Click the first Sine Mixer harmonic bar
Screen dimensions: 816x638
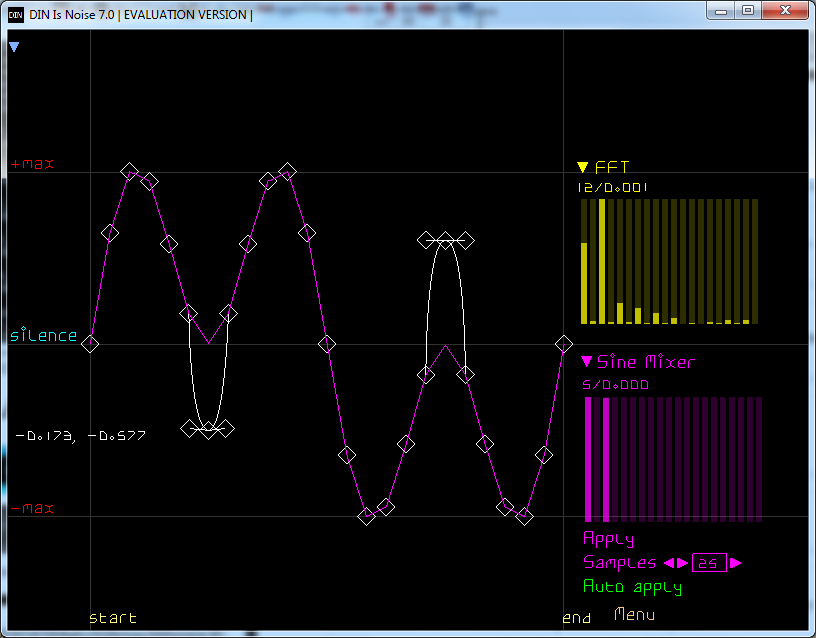click(588, 458)
